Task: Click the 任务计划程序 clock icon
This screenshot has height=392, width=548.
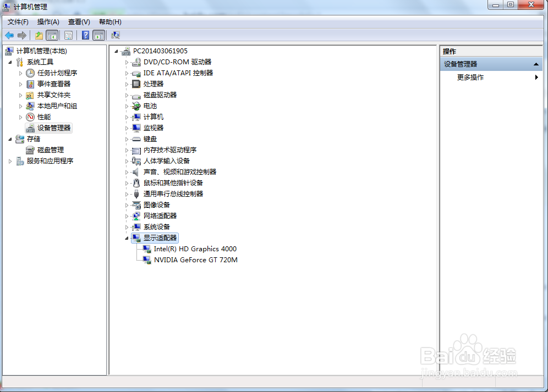Action: (x=30, y=73)
